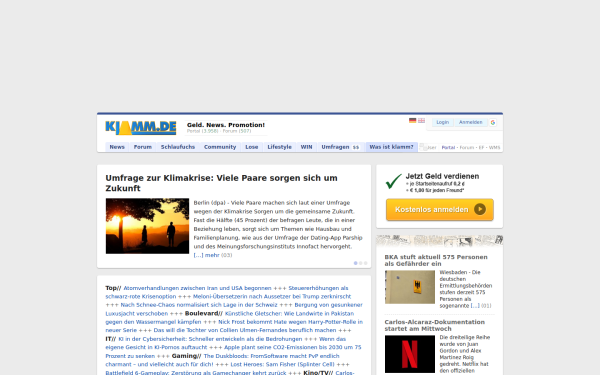Sign in with the Google icon
The image size is (600, 375).
click(493, 122)
